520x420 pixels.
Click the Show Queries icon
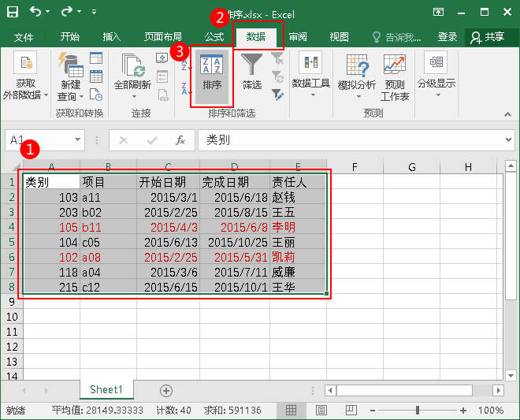pyautogui.click(x=96, y=58)
